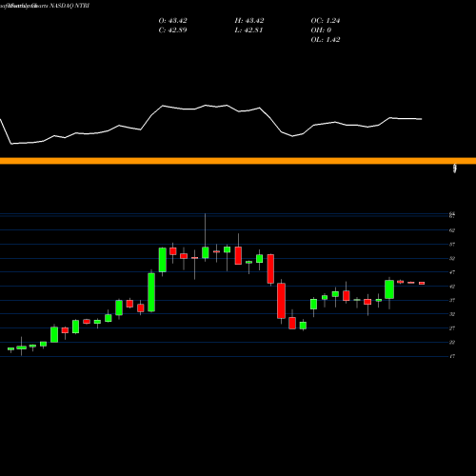Click the OL: 1.42 reading

click(326, 40)
